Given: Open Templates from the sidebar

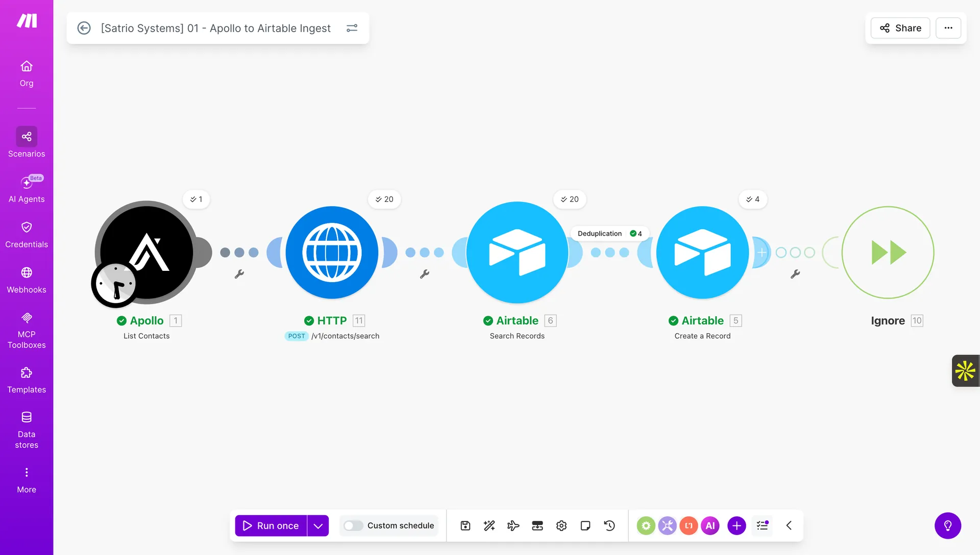Looking at the screenshot, I should 27,379.
